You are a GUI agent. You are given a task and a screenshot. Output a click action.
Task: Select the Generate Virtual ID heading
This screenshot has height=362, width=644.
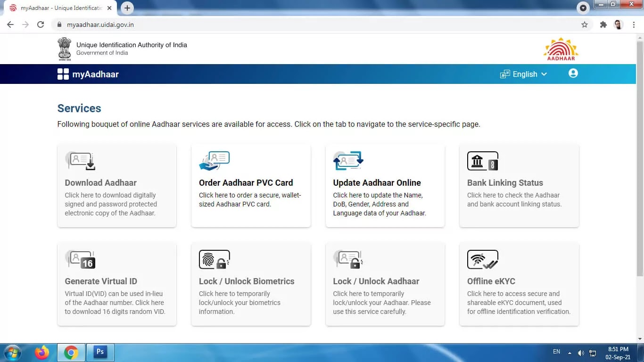click(x=101, y=281)
